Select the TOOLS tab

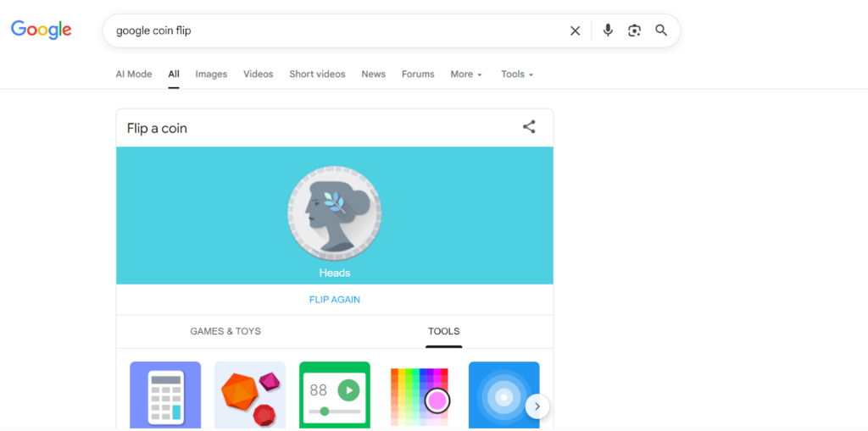444,331
